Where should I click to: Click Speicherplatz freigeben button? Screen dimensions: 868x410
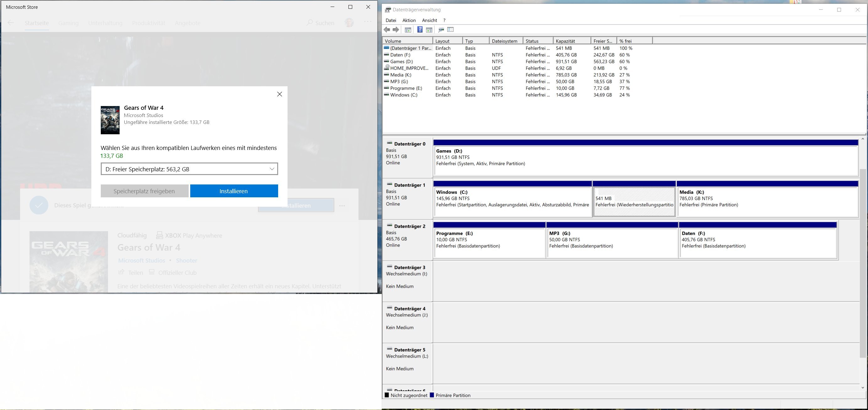[144, 191]
